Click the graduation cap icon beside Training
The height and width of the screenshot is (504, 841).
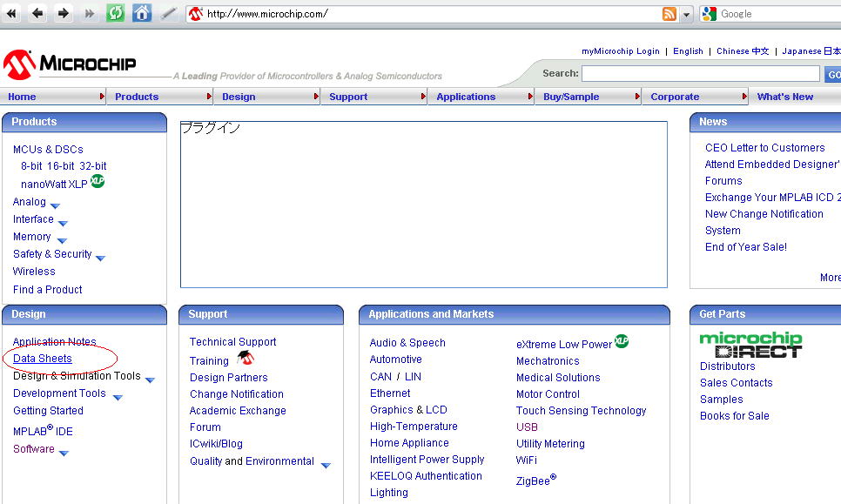(246, 358)
